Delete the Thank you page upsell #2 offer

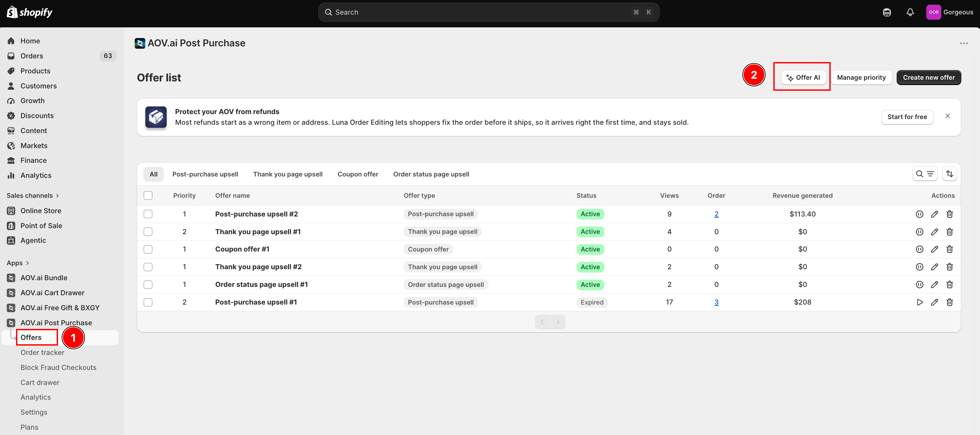(x=950, y=267)
